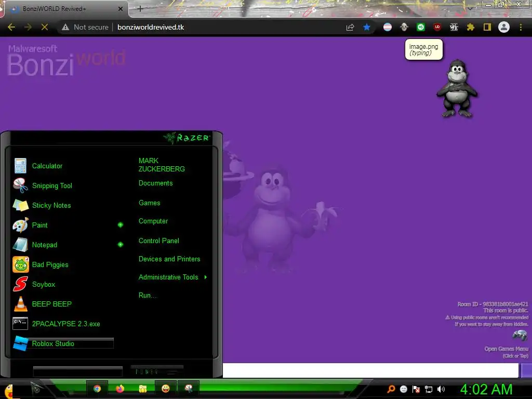Open the Extensions puzzle piece menu

tap(470, 27)
